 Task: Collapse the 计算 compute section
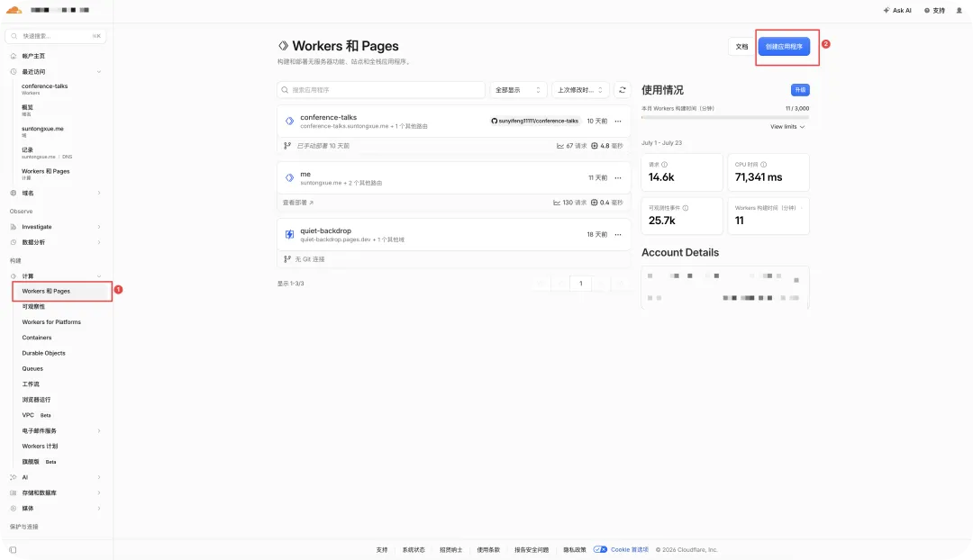tap(99, 276)
